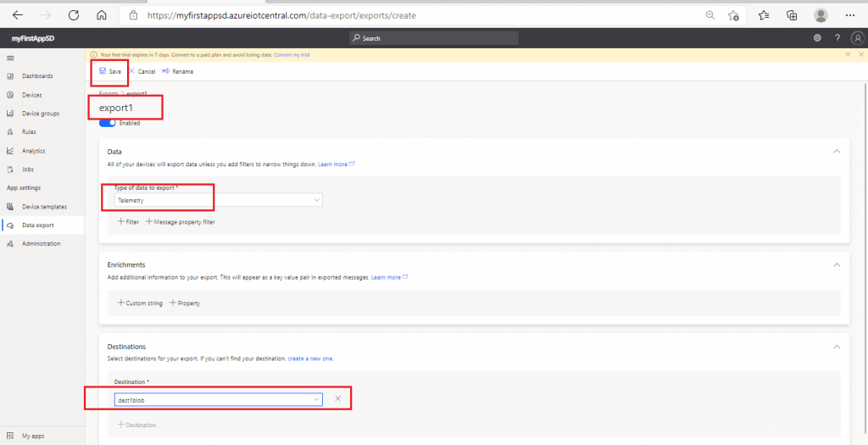Viewport: 868px width, 445px height.
Task: Add a Property enrichment
Action: tap(185, 303)
